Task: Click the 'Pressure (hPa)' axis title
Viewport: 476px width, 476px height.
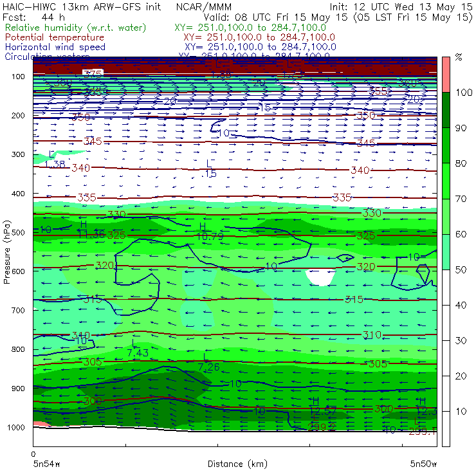Action: click(6, 252)
